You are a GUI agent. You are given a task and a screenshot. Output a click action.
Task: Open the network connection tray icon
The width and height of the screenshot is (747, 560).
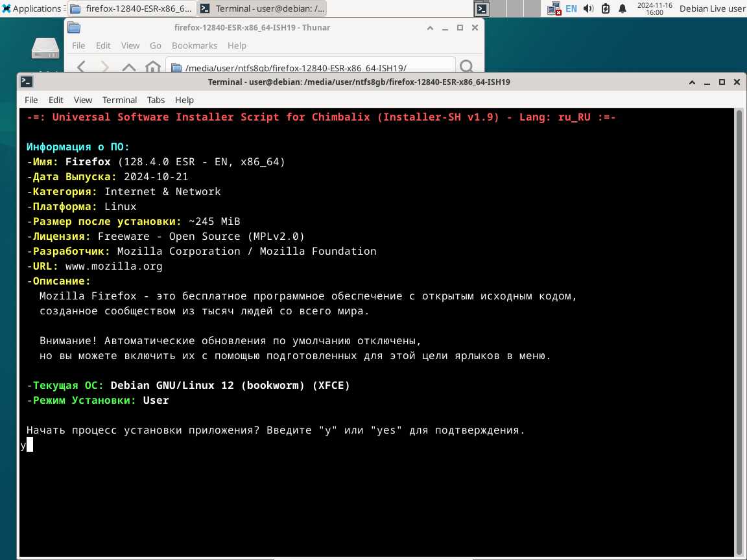tap(554, 8)
